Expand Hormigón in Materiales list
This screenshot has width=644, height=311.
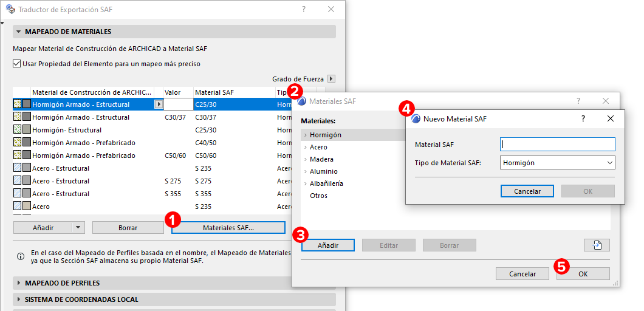click(x=305, y=135)
